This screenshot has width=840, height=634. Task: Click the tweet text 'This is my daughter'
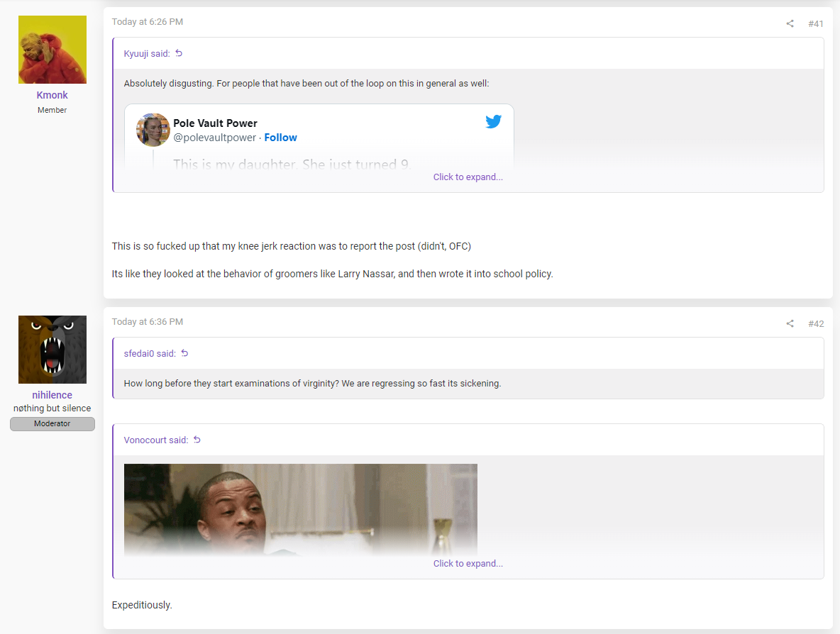click(x=292, y=164)
